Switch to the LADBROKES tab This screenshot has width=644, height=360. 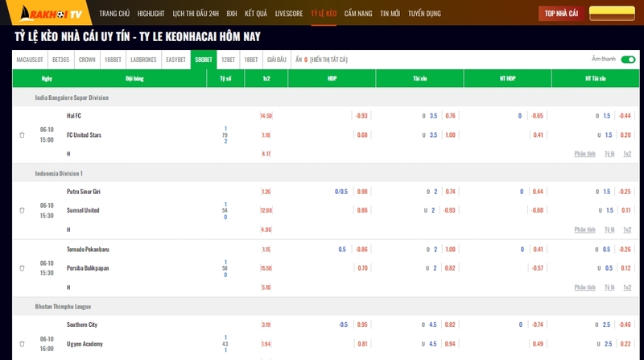(x=143, y=60)
